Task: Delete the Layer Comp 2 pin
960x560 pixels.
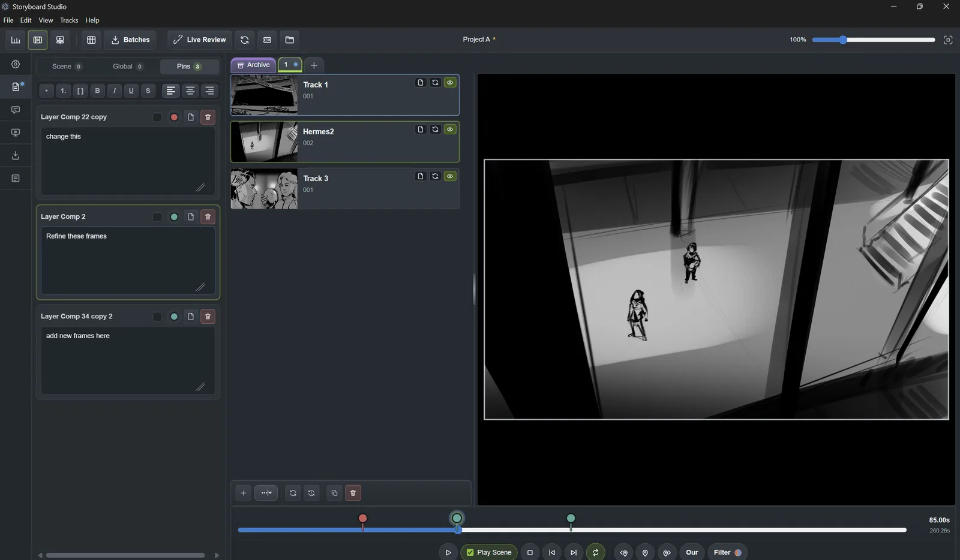Action: (x=208, y=216)
